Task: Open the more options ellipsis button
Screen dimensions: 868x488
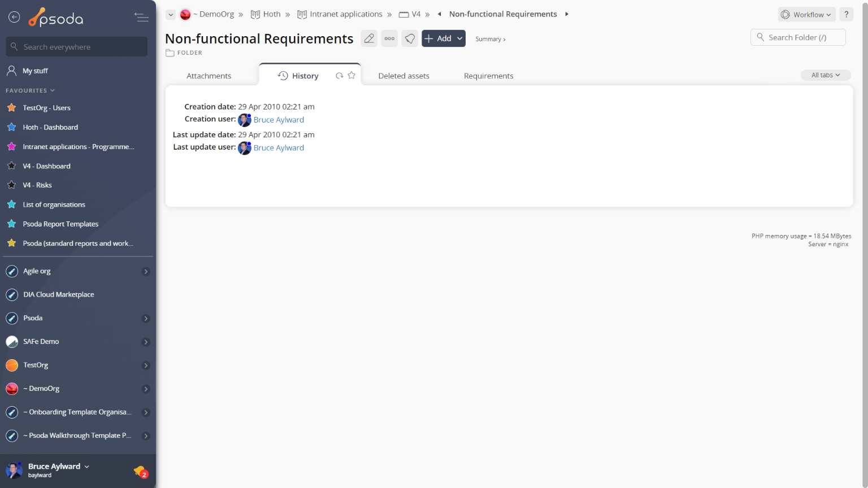Action: [x=389, y=38]
